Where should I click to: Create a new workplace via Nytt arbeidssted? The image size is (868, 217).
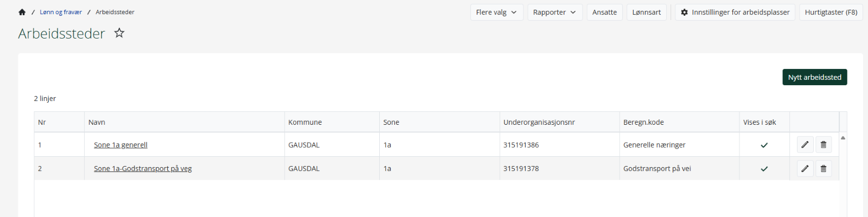[815, 77]
